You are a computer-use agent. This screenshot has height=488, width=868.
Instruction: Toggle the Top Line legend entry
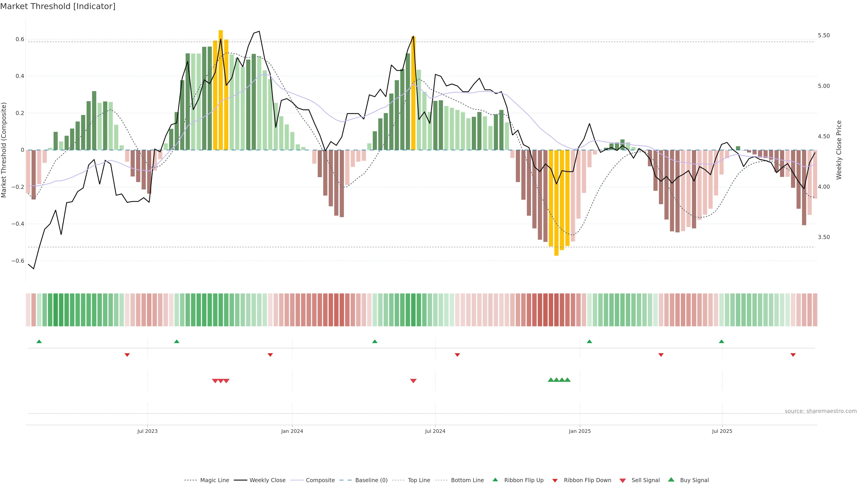pyautogui.click(x=419, y=480)
